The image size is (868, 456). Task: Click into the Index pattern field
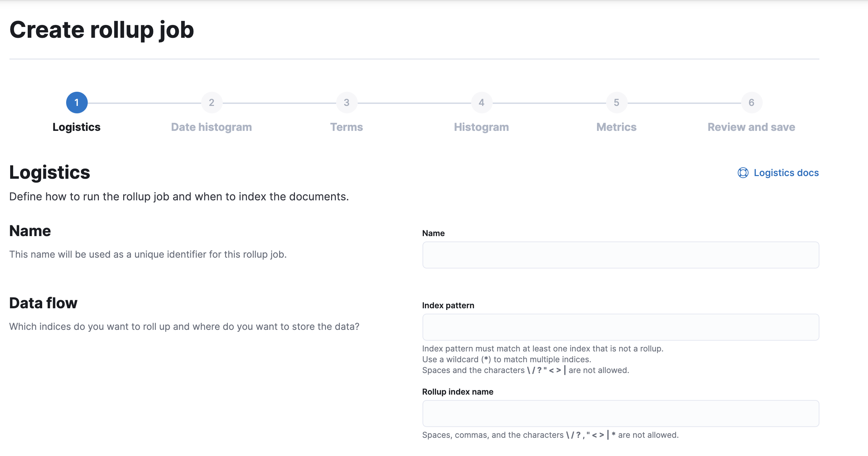tap(621, 327)
